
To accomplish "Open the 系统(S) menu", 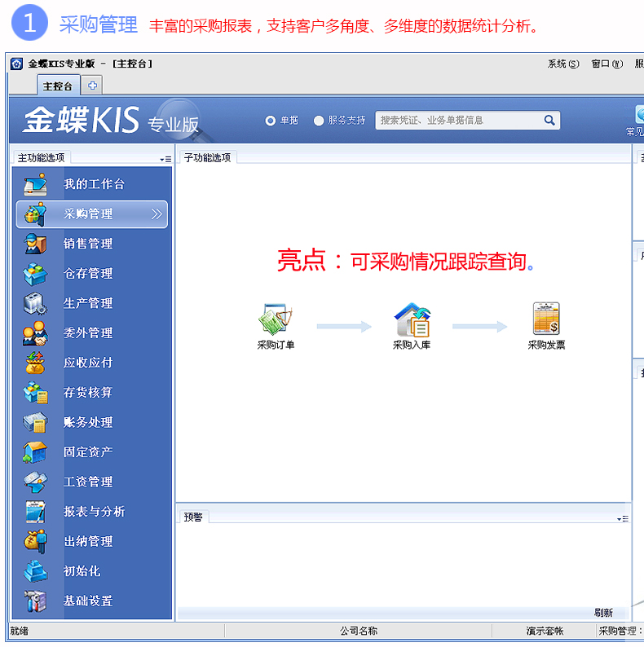I will [x=563, y=64].
